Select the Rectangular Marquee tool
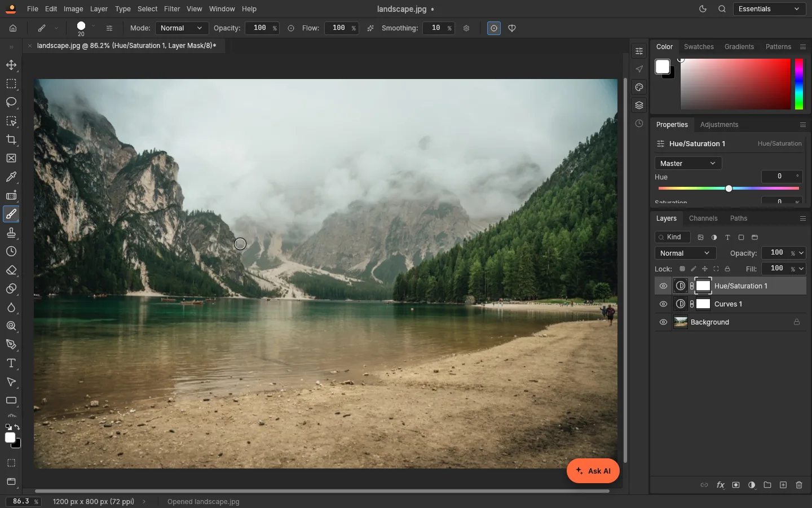Image resolution: width=812 pixels, height=508 pixels. (x=11, y=84)
